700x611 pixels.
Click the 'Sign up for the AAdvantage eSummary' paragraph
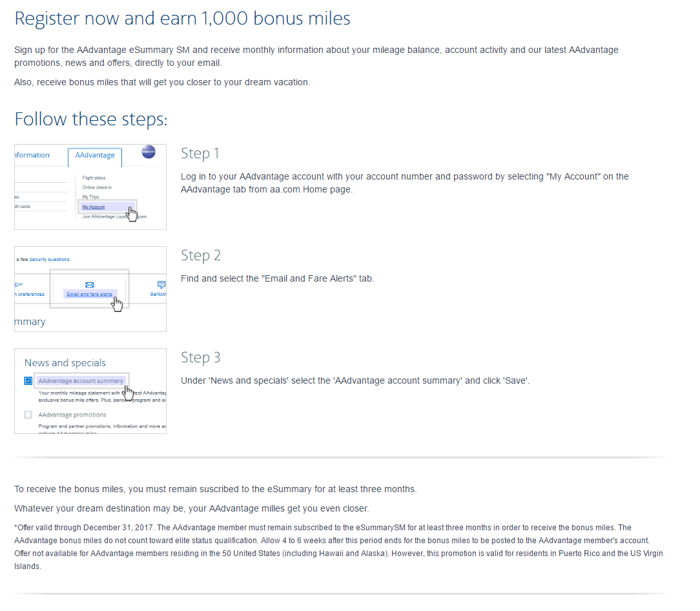pos(316,56)
